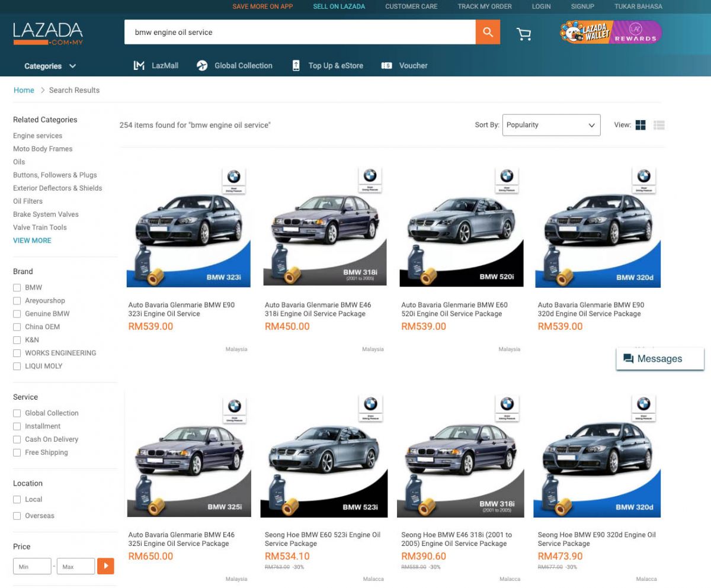The width and height of the screenshot is (711, 588).
Task: Check the LIQUI MOLY checkbox
Action: (17, 366)
